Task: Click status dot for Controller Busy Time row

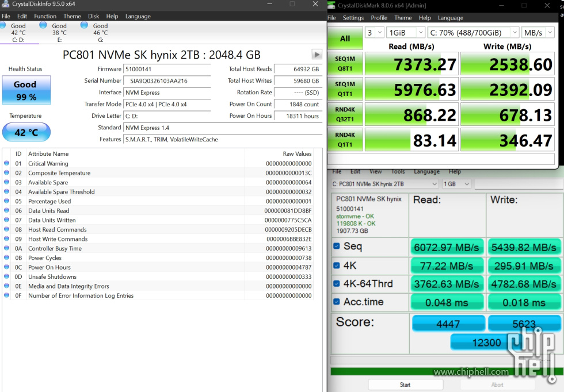Action: click(x=6, y=248)
